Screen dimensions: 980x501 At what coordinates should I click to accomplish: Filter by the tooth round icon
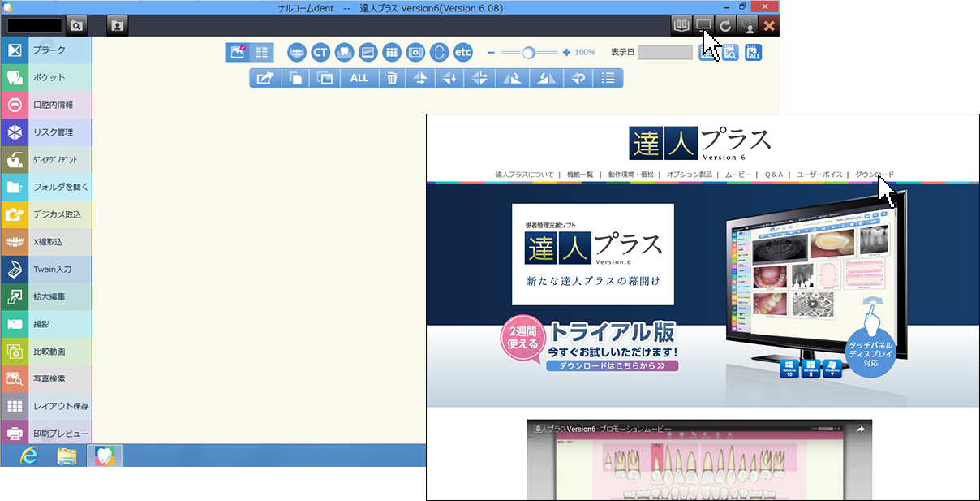tap(344, 52)
